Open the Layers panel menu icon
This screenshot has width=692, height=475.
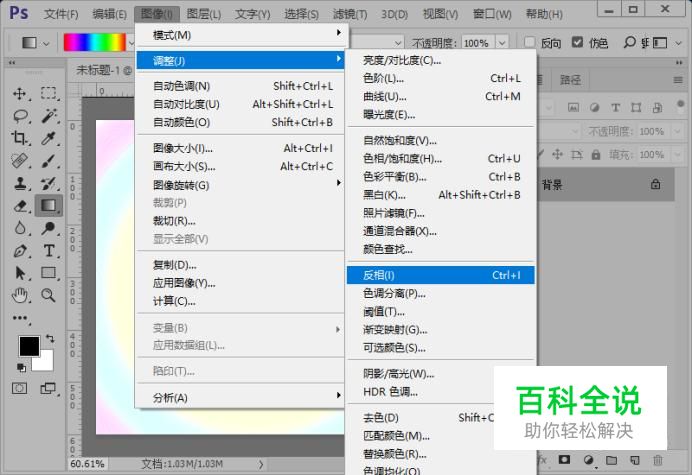point(678,80)
